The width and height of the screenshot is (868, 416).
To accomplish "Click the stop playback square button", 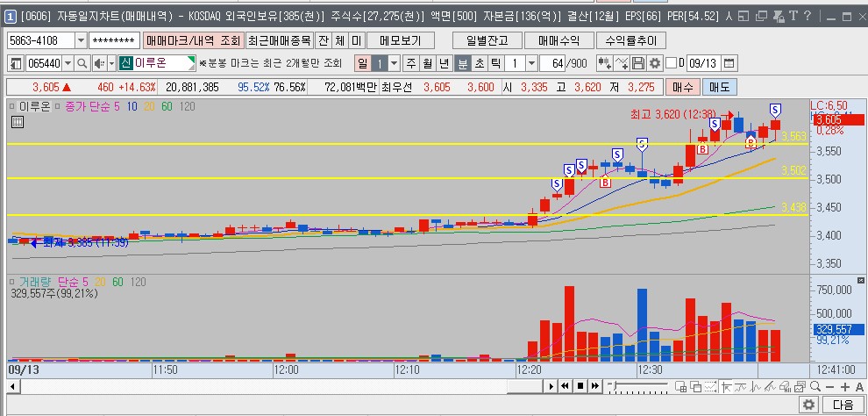I will point(580,386).
